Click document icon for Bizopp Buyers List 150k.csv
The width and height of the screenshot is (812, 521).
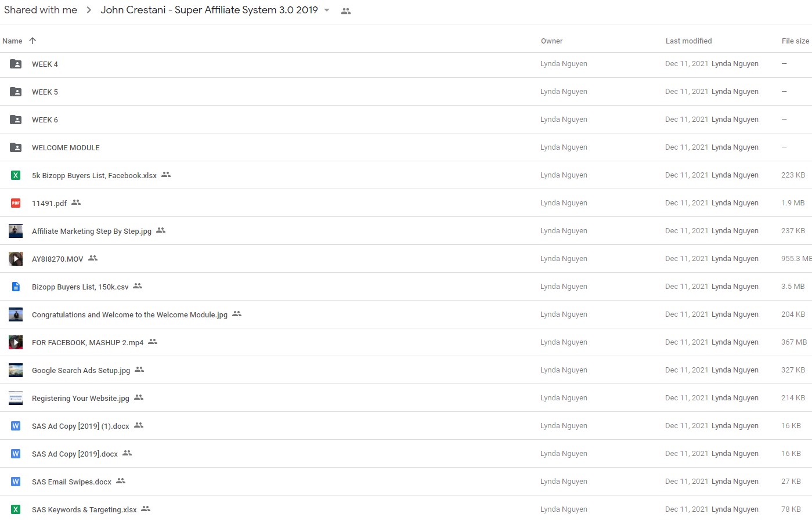point(16,287)
